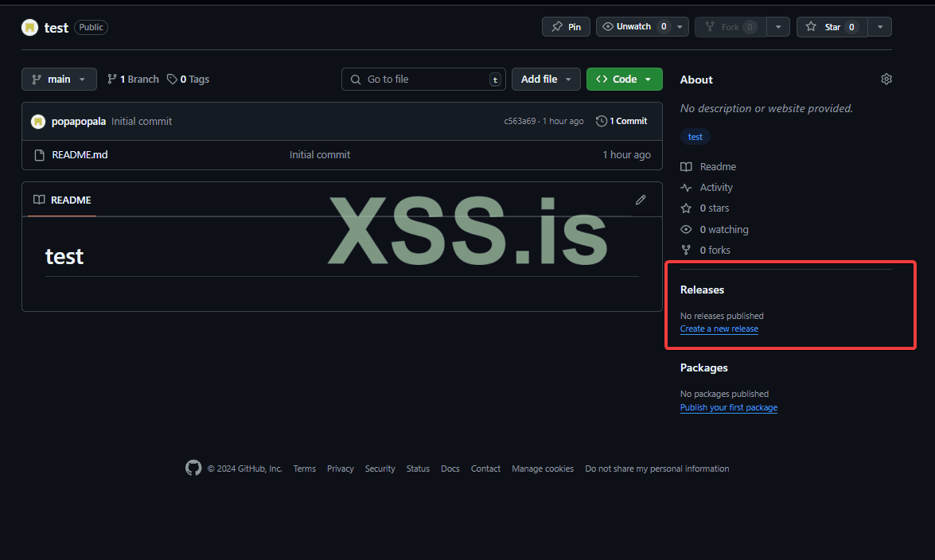Open the Contact footer link
This screenshot has width=935, height=560.
coord(485,469)
